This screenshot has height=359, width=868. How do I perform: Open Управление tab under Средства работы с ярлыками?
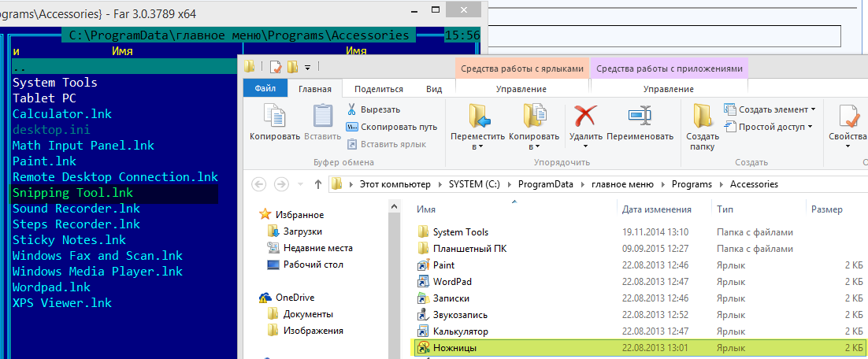(x=521, y=89)
